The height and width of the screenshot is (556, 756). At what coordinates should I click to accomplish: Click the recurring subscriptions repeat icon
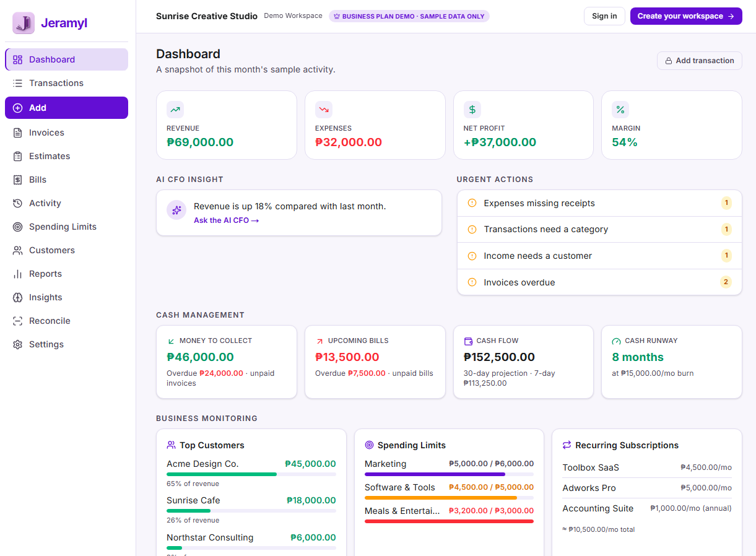point(567,445)
